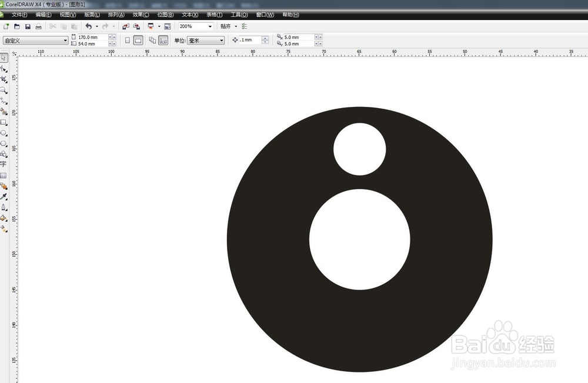This screenshot has width=588, height=383.
Task: Click the Import icon
Action: point(126,26)
